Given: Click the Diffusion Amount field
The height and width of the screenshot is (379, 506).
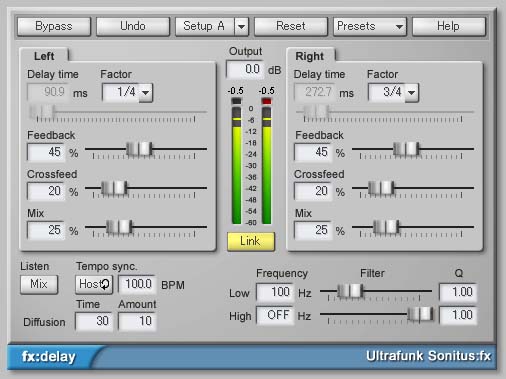Looking at the screenshot, I should click(137, 321).
